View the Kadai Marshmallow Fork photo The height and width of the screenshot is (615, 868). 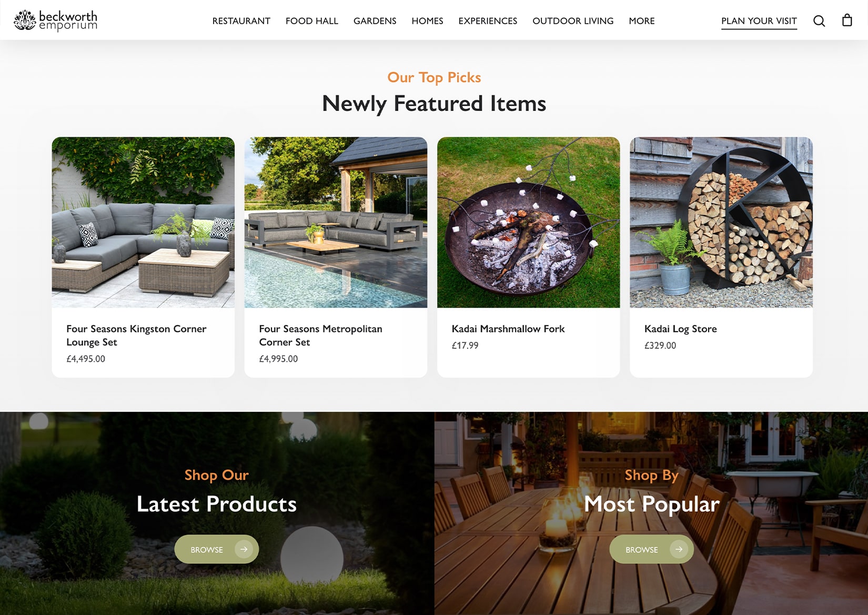coord(529,223)
